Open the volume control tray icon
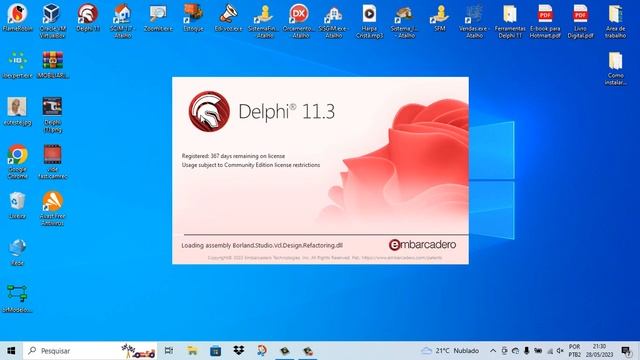640x360 pixels. [x=560, y=351]
